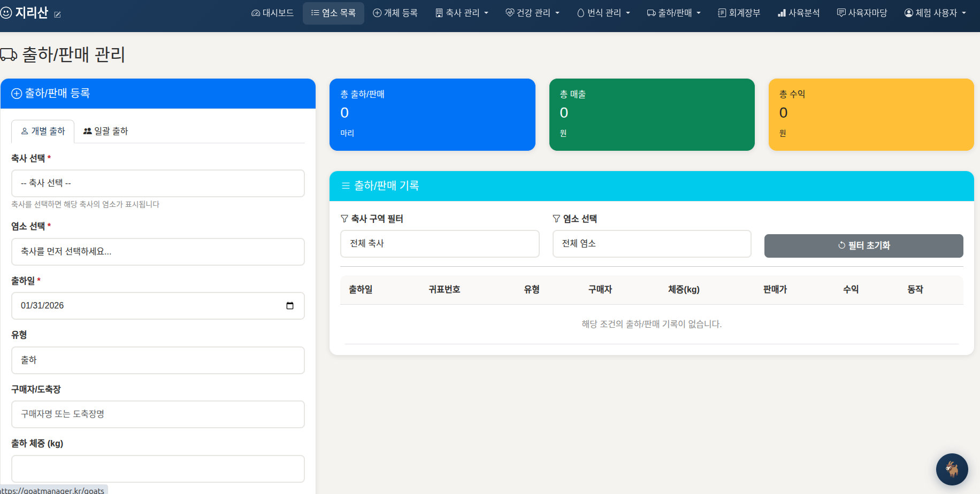Click the truck icon in the page header

(x=9, y=53)
